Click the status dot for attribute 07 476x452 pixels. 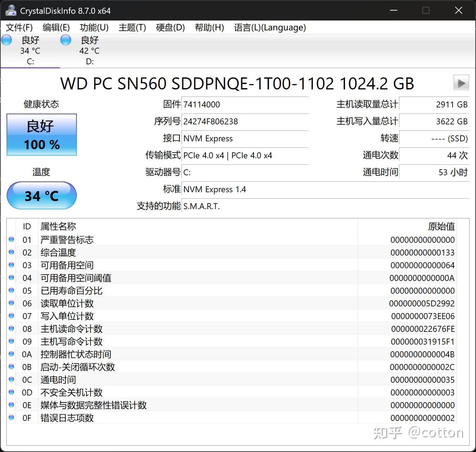11,316
